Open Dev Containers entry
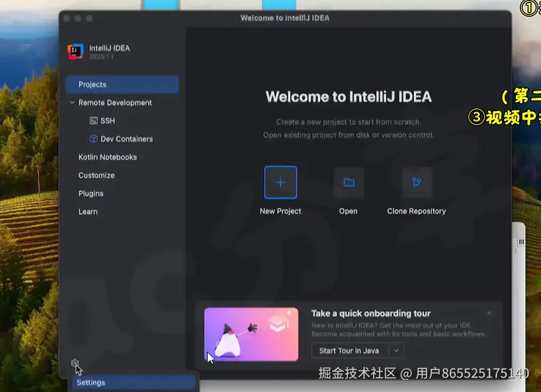This screenshot has width=541, height=392. pos(126,139)
